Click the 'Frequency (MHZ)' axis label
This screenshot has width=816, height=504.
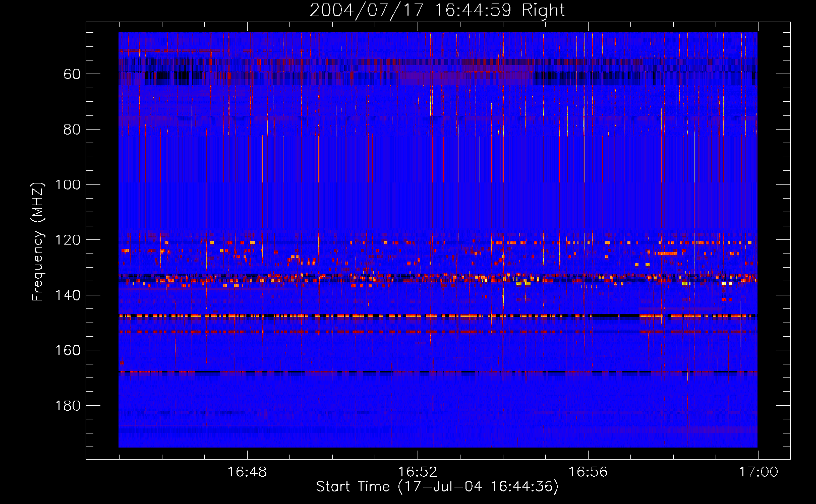[x=38, y=241]
